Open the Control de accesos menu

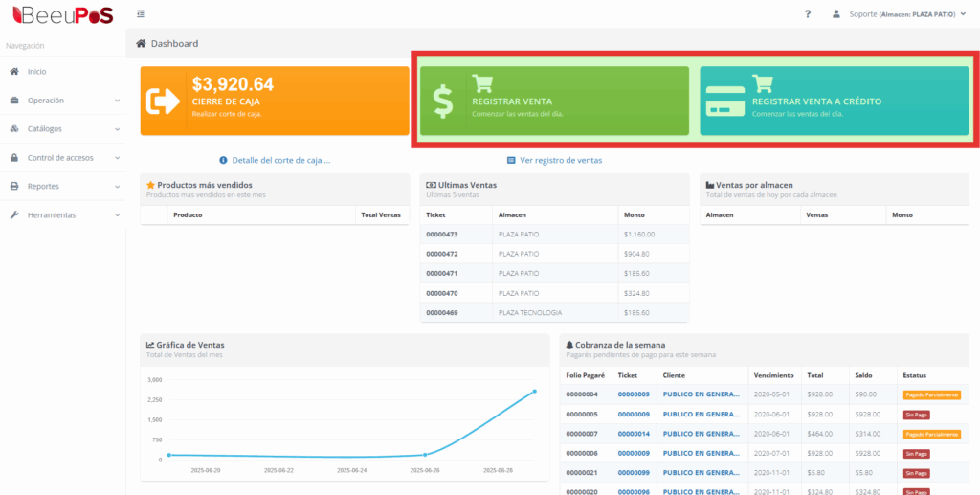(x=62, y=157)
